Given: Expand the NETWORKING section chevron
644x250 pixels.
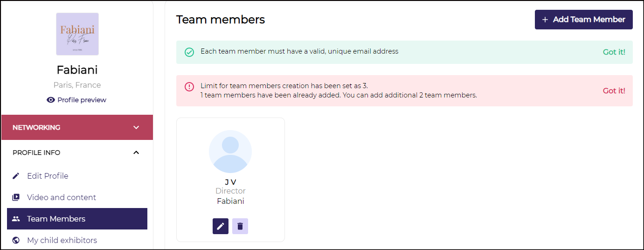Looking at the screenshot, I should click(x=136, y=127).
